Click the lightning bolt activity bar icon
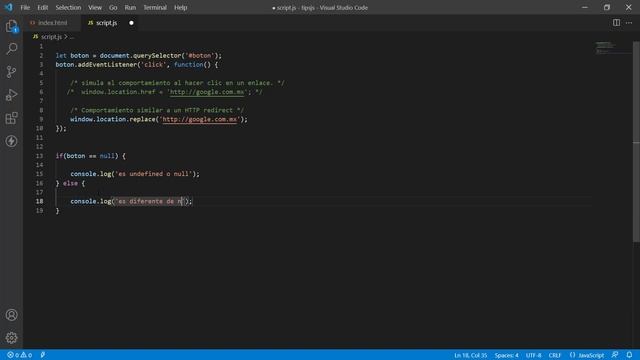 click(x=11, y=141)
